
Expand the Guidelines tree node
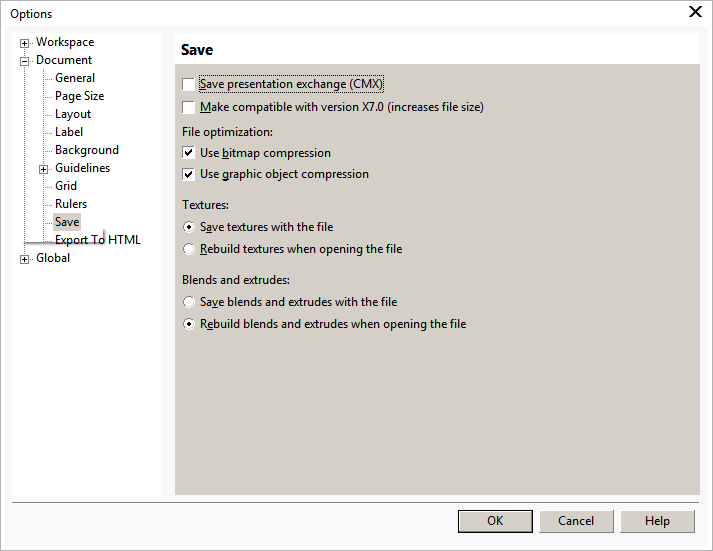tap(44, 169)
